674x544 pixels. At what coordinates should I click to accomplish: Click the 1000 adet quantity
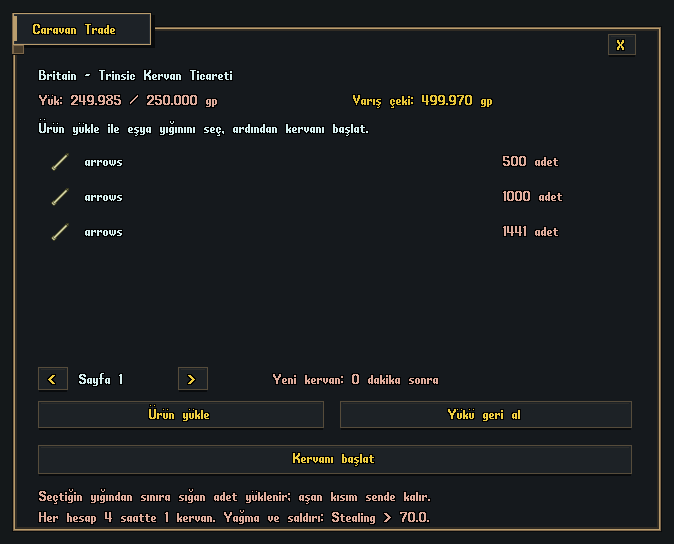[532, 196]
